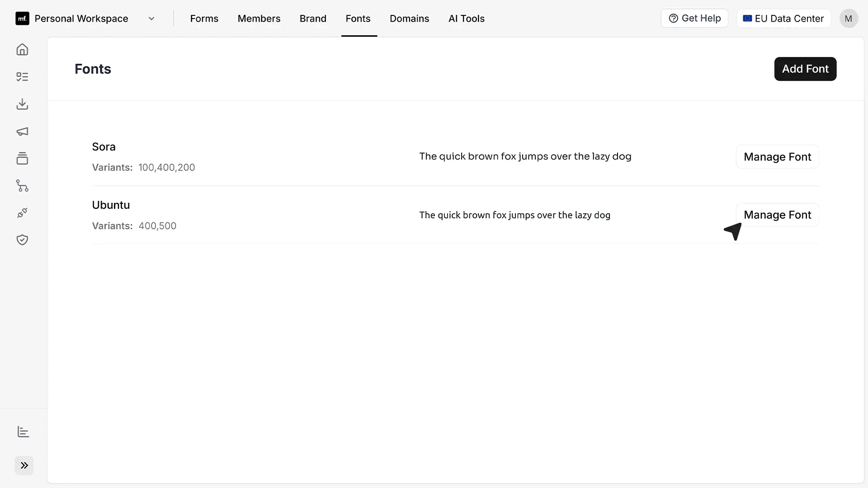Click the Sora font name
The height and width of the screenshot is (488, 868).
point(104,147)
